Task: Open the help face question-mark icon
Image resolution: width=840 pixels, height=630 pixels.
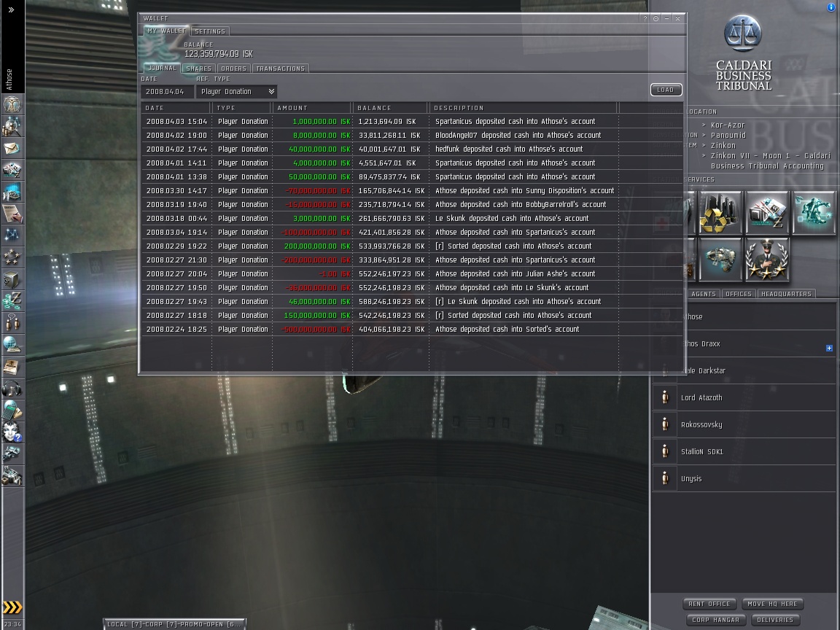Action: pos(12,432)
